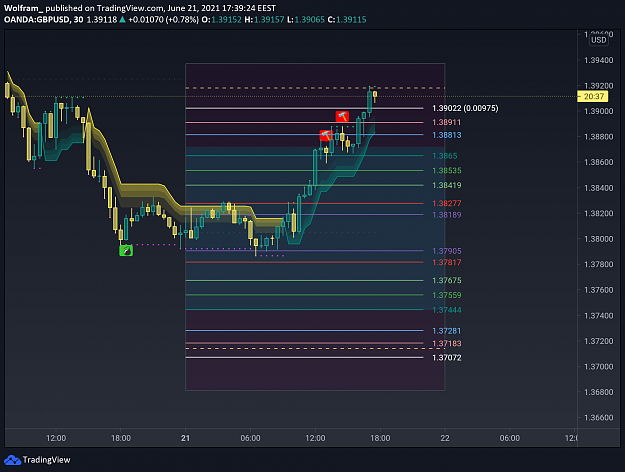Click the first 12:00 time axis label

coord(56,438)
